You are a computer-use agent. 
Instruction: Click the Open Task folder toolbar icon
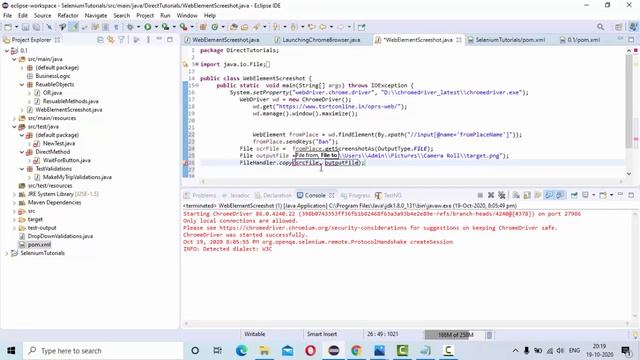[x=244, y=27]
